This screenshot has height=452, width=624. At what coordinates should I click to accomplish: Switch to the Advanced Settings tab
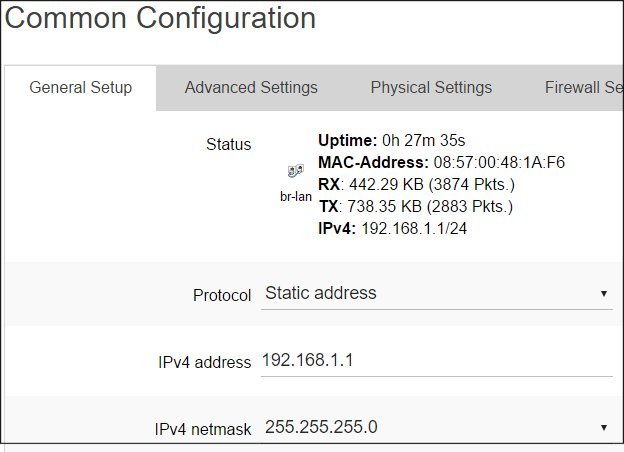point(251,88)
